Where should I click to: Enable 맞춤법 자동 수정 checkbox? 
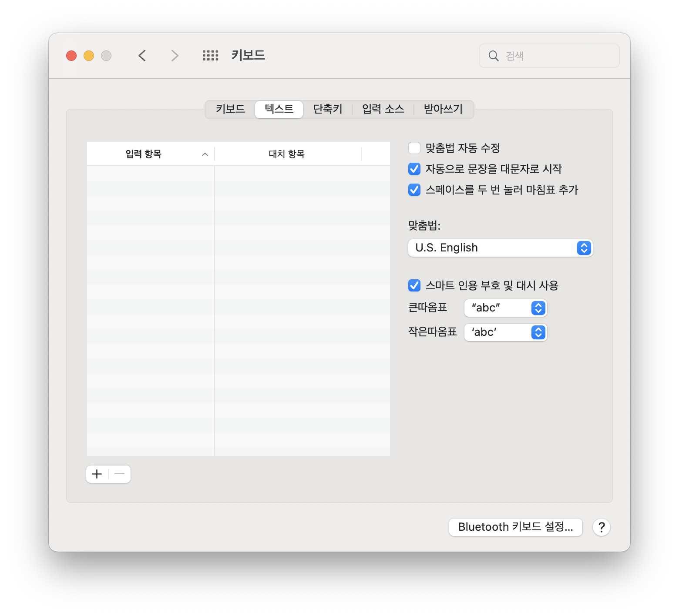(414, 148)
